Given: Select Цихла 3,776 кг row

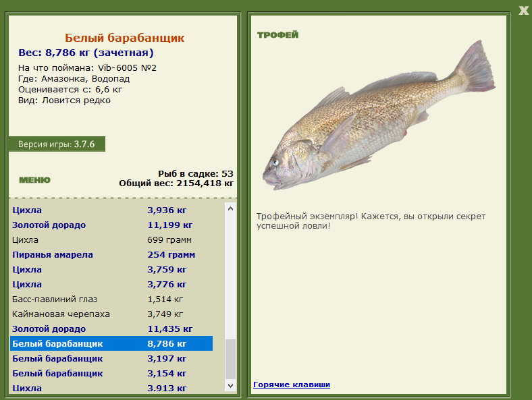Looking at the screenshot, I should point(111,285).
